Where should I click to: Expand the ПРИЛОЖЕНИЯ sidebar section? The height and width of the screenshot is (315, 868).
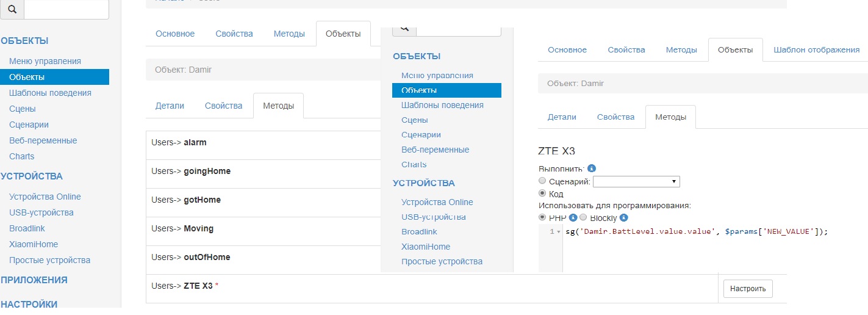click(x=34, y=280)
